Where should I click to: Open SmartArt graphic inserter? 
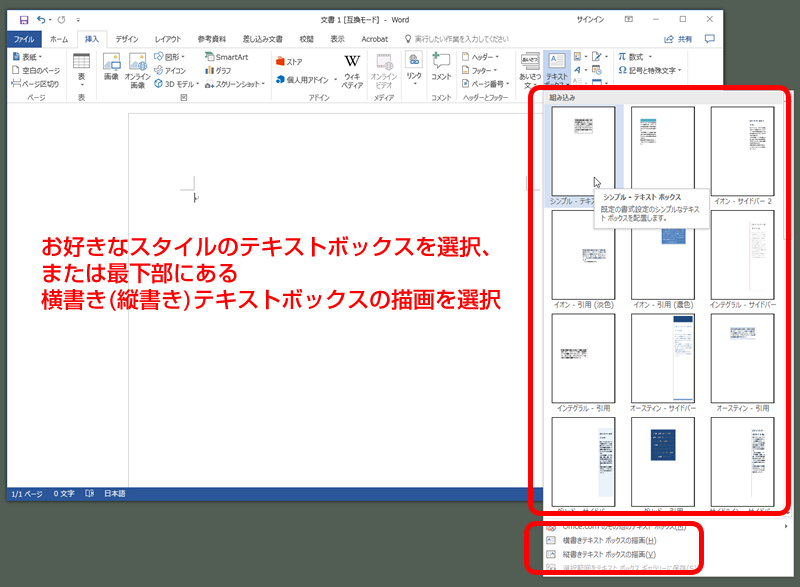(226, 57)
